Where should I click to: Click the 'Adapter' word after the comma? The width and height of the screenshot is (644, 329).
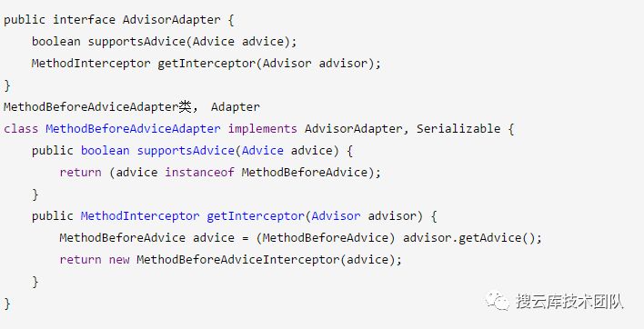pyautogui.click(x=236, y=107)
